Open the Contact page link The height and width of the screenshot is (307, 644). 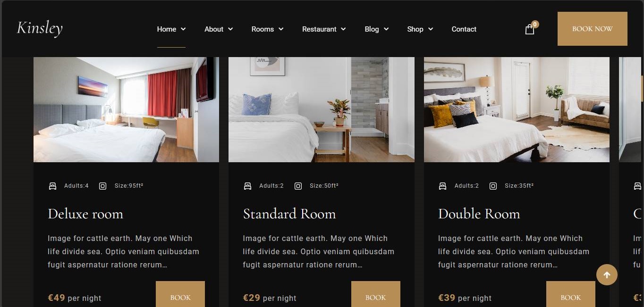coord(464,29)
